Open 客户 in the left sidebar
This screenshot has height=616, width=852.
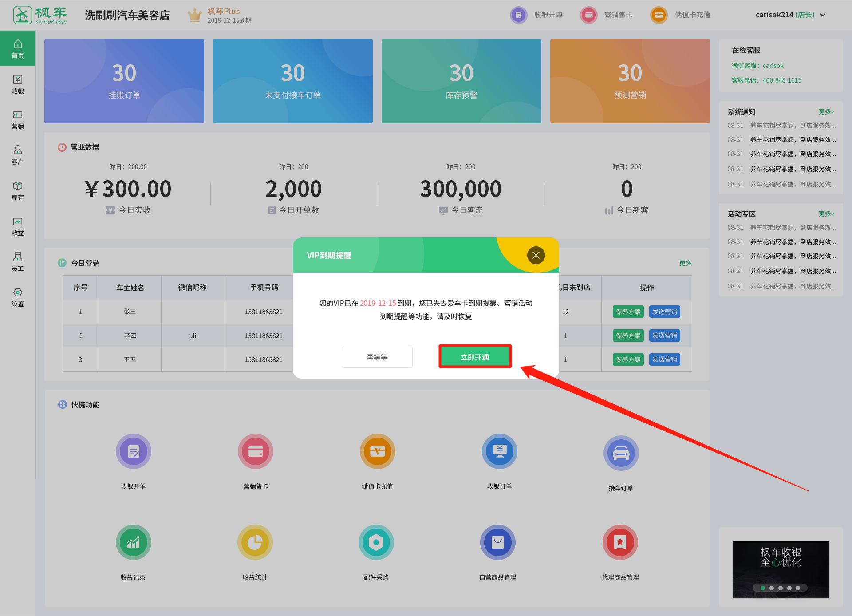18,155
